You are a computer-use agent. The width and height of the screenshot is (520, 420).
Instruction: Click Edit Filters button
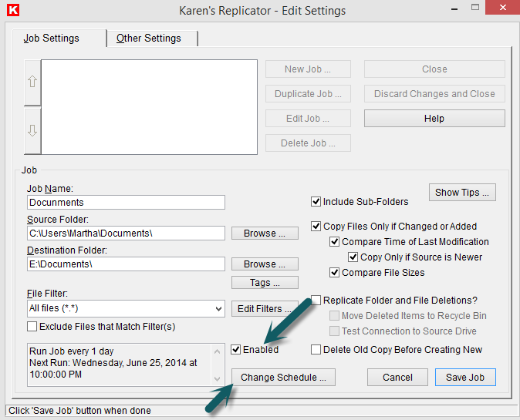(265, 309)
